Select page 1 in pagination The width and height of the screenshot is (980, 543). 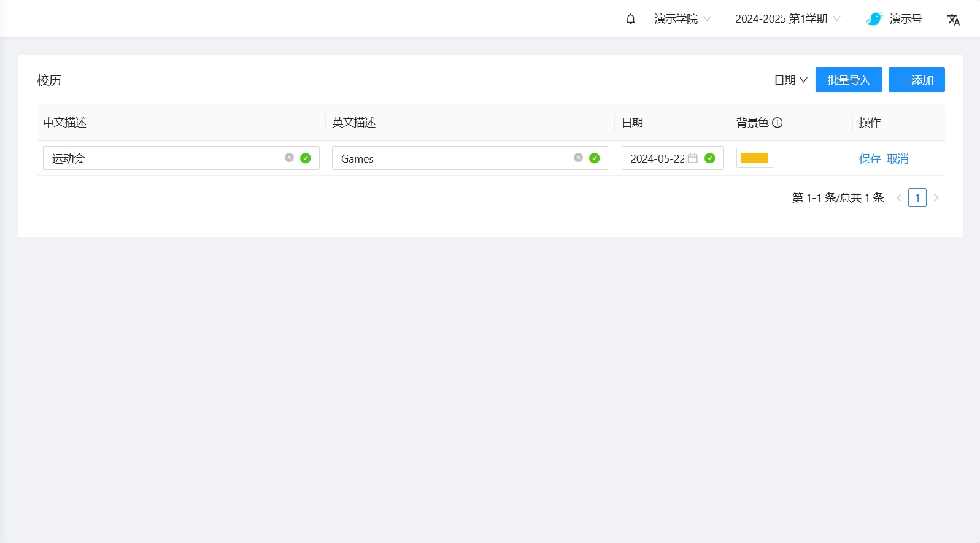(917, 198)
